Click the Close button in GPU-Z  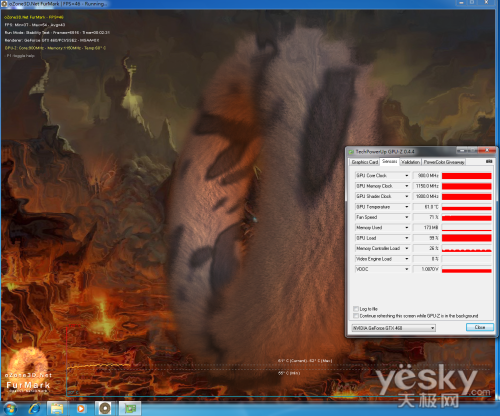coord(480,327)
